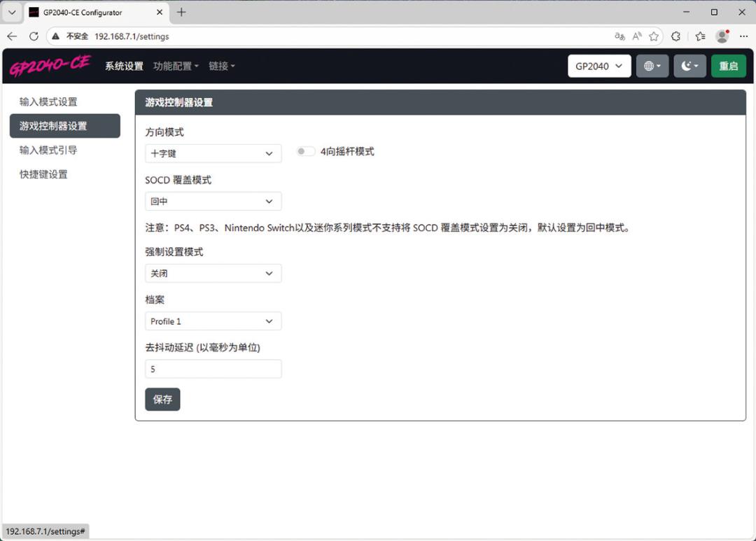Open the language globe dropdown
This screenshot has height=541, width=756.
point(652,66)
